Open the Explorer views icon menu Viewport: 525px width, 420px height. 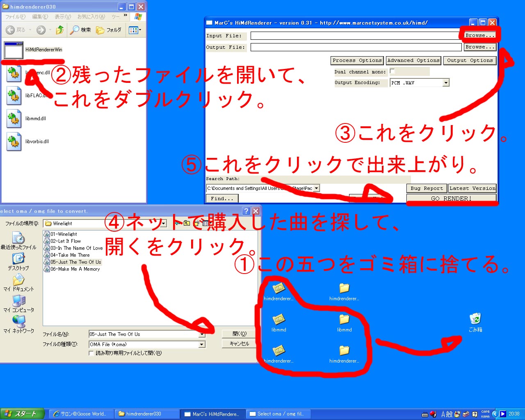135,30
